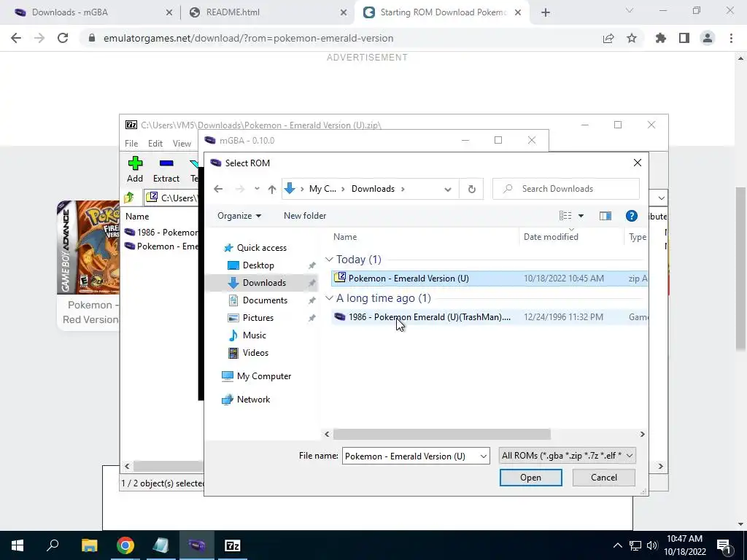Screen dimensions: 747x560
Task: Open the blue Help icon in dialog
Action: [x=631, y=216]
